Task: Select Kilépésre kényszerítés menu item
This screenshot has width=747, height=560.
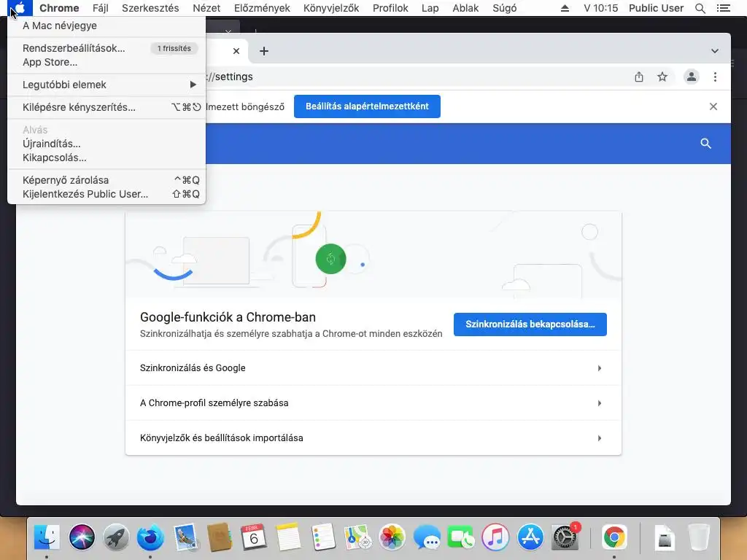Action: [107, 107]
